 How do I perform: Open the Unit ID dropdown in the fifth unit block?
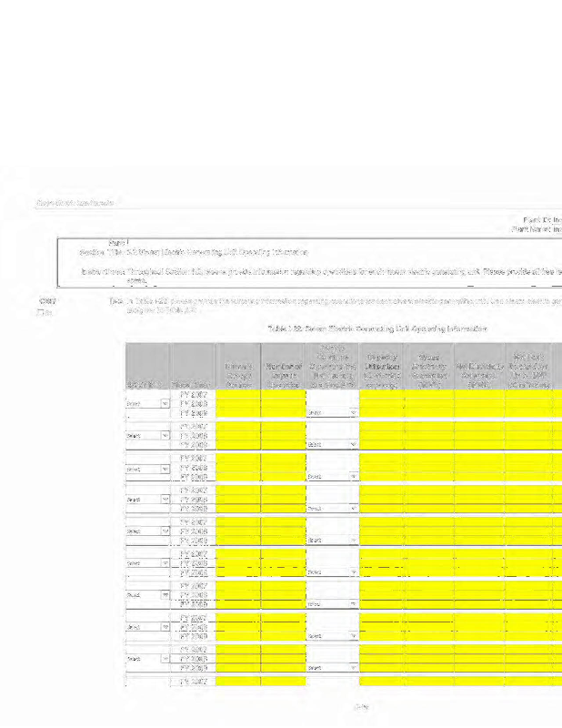pyautogui.click(x=147, y=530)
